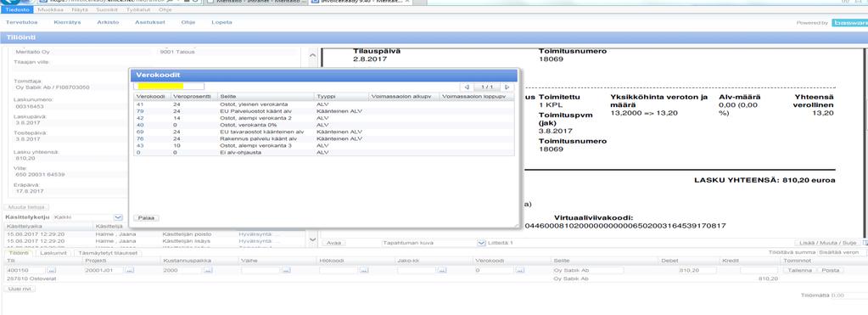Select tax code 76 Rakennus palvelu käänt alv
This screenshot has width=868, height=315.
324,138
